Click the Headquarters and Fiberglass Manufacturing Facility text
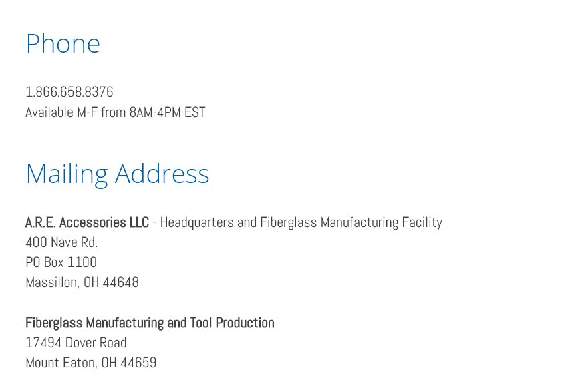Screen dimensions: 568x392 (x=301, y=222)
